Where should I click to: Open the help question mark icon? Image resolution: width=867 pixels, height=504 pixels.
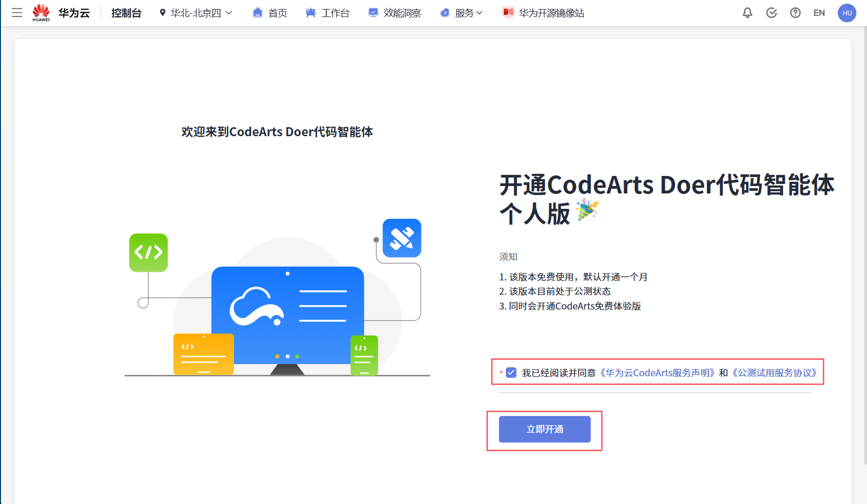click(795, 13)
